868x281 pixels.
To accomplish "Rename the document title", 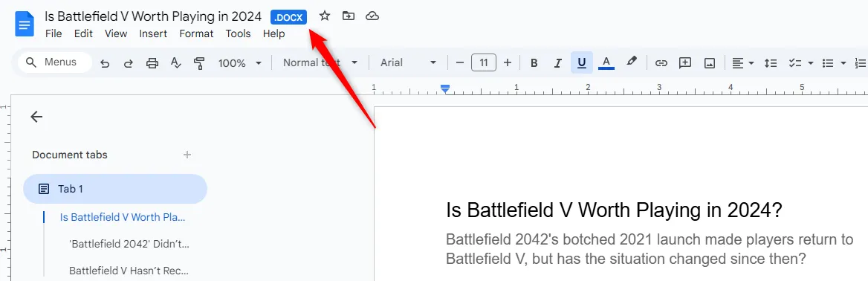I will pos(153,16).
